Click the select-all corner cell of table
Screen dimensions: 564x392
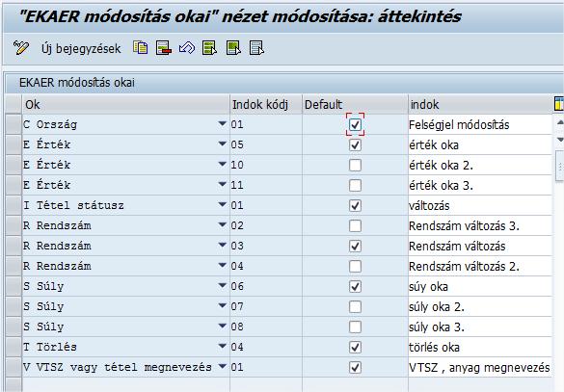pyautogui.click(x=13, y=105)
